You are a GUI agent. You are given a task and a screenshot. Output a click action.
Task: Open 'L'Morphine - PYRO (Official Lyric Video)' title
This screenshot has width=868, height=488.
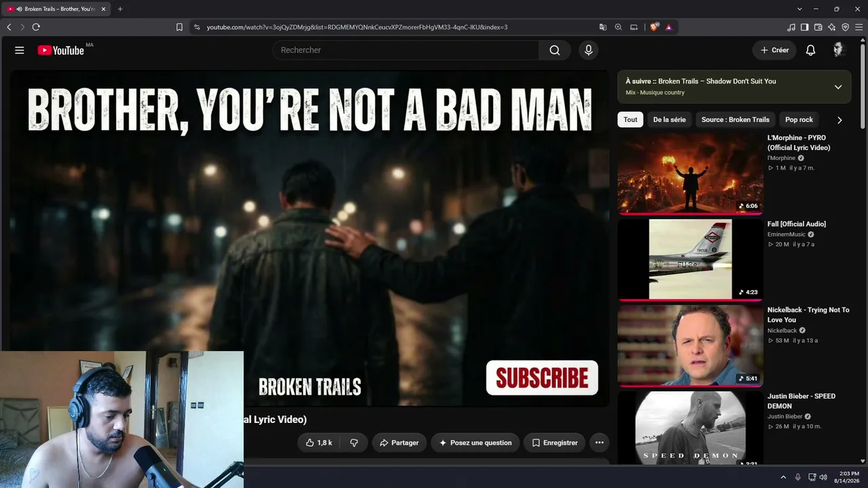coord(799,142)
